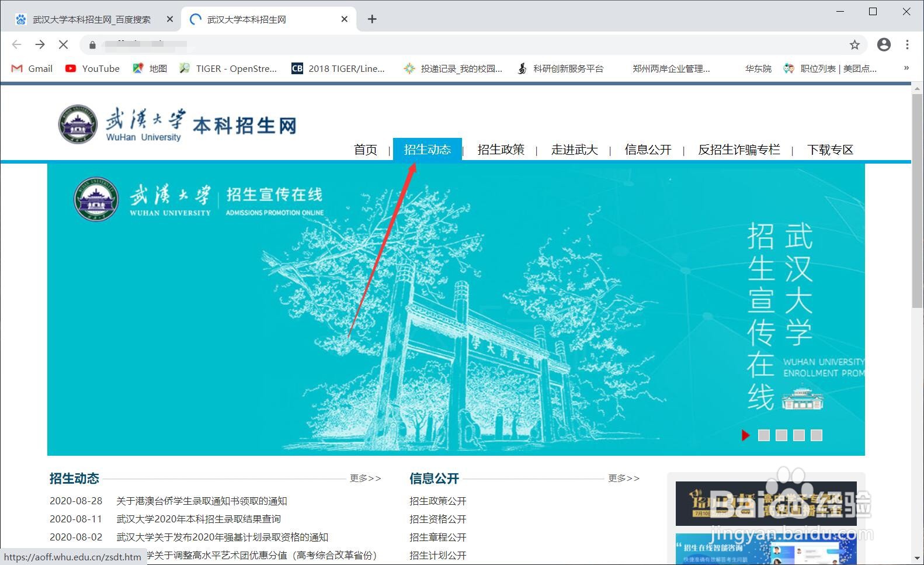The height and width of the screenshot is (565, 924).
Task: Switch to the 武汉大学本科招生网_百度搜索 tab
Action: pos(92,19)
